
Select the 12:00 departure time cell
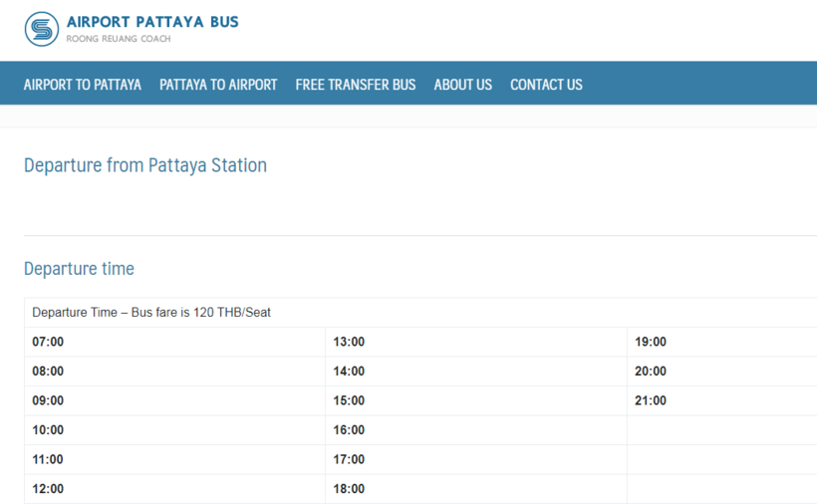[48, 489]
